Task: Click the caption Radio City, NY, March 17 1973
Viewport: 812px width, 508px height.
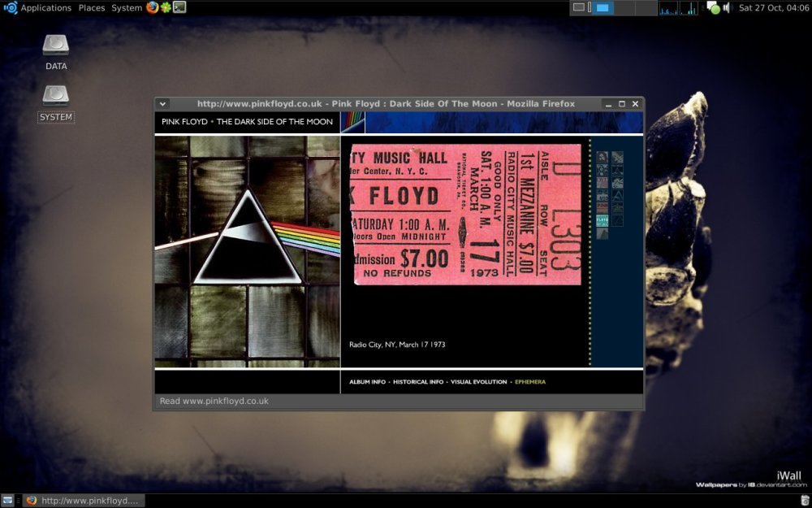Action: pos(397,344)
